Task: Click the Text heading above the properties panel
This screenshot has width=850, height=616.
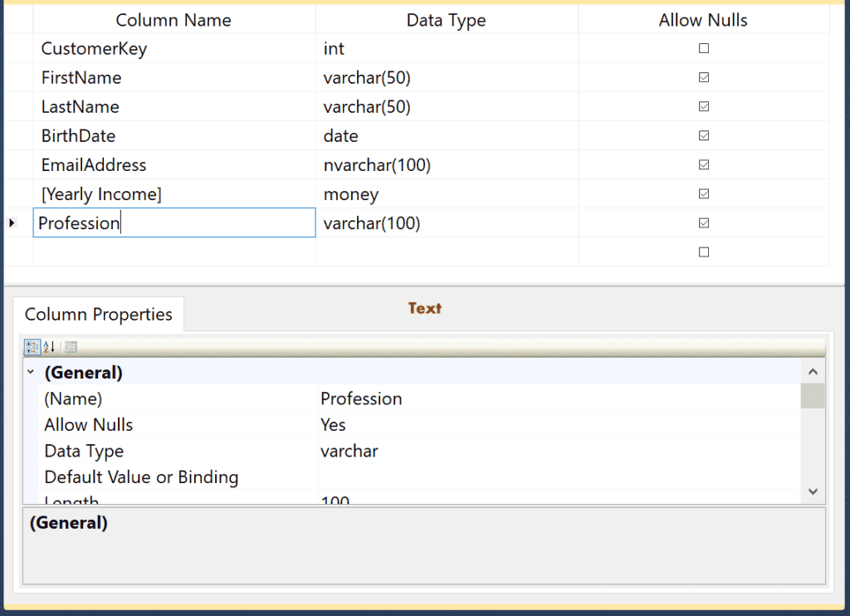Action: [424, 308]
